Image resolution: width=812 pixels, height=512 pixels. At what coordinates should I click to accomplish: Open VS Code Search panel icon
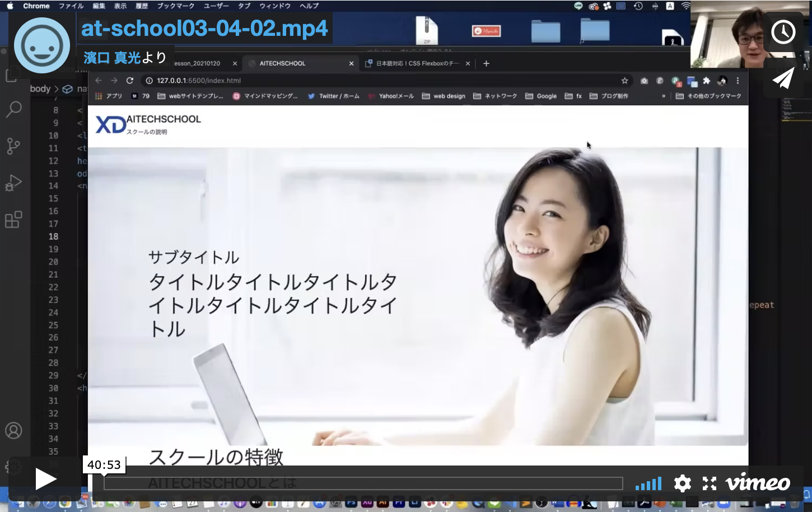coord(13,109)
